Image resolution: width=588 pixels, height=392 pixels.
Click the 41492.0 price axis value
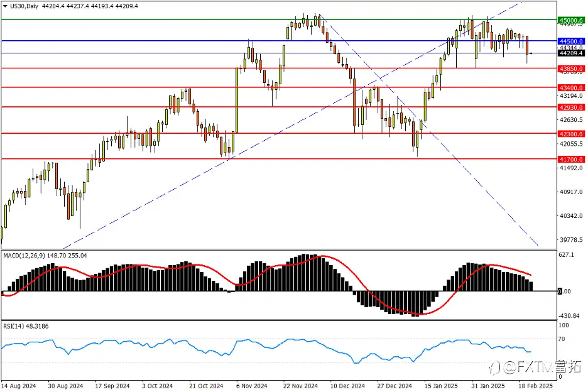[571, 168]
